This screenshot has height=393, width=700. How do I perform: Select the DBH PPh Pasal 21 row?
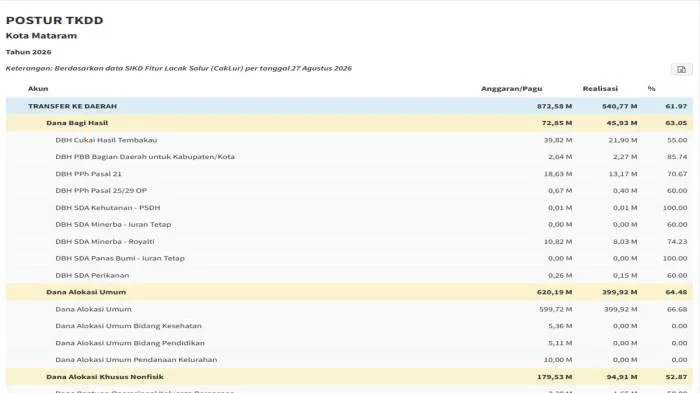[x=349, y=174]
